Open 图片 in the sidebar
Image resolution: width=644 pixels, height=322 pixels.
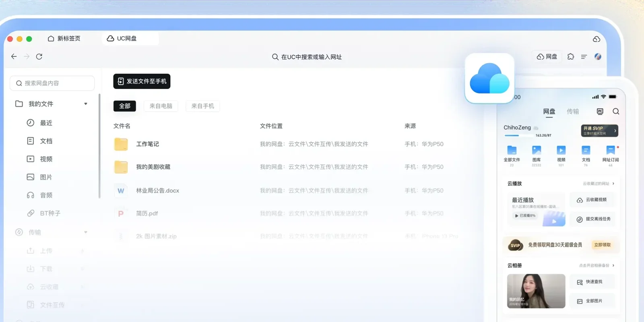click(x=39, y=177)
